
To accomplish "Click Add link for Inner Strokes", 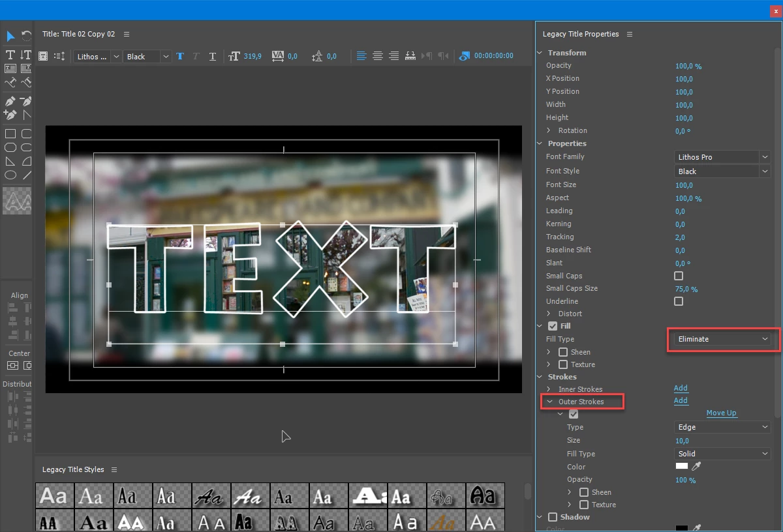I will (681, 388).
